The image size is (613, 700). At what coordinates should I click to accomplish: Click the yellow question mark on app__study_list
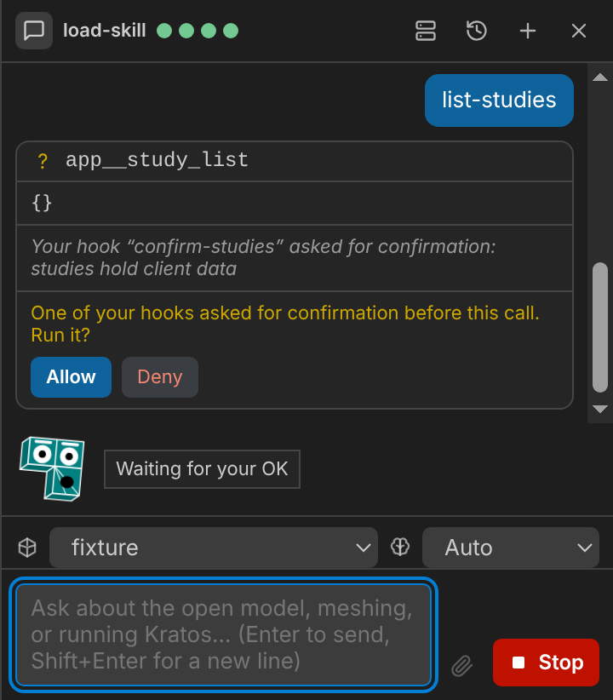pos(43,161)
